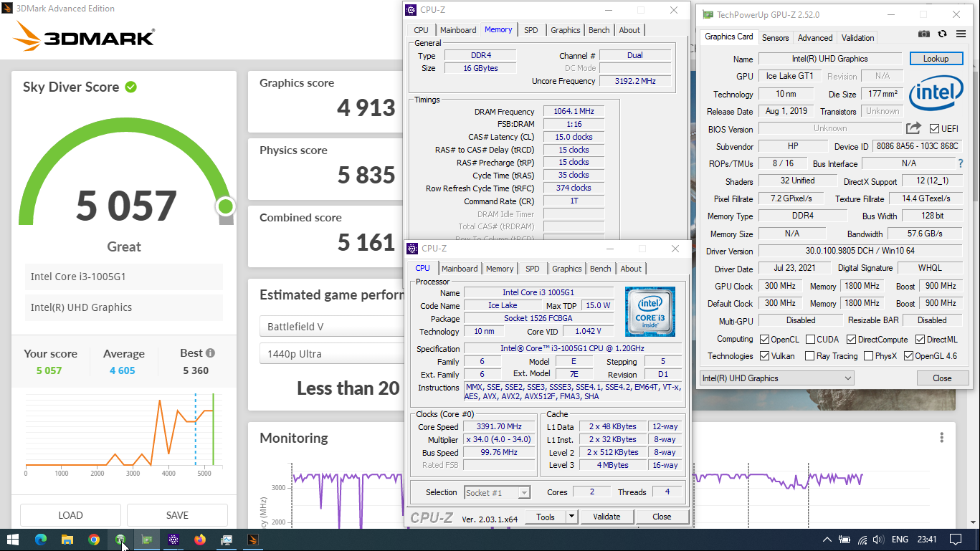The width and height of the screenshot is (980, 551).
Task: Switch to the Advanced tab in GPU-Z
Action: click(815, 38)
